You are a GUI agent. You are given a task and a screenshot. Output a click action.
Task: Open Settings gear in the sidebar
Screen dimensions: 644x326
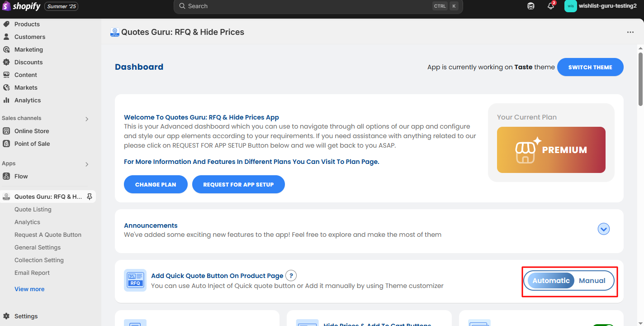tap(6, 316)
